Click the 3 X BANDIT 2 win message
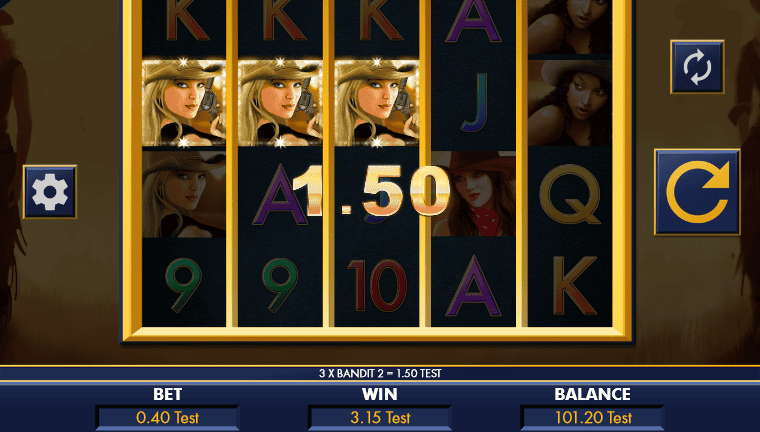Viewport: 760px width, 432px height. (380, 373)
